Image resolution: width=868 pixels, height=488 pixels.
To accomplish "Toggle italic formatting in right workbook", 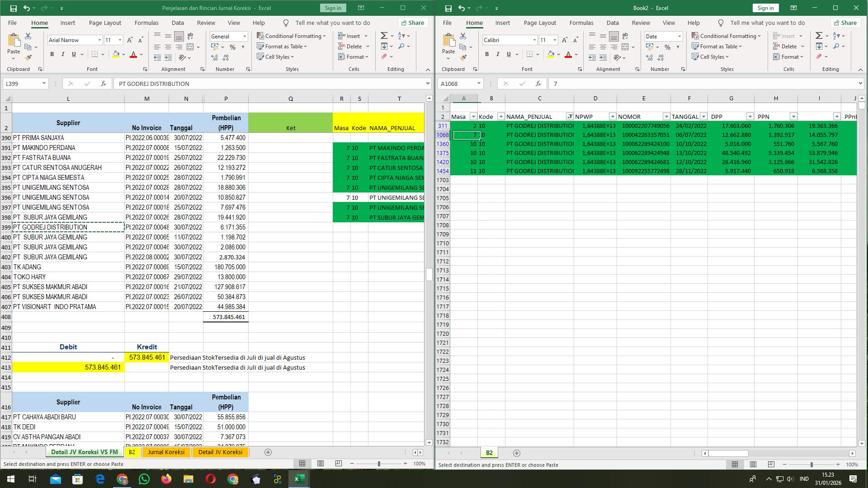I will tap(498, 54).
